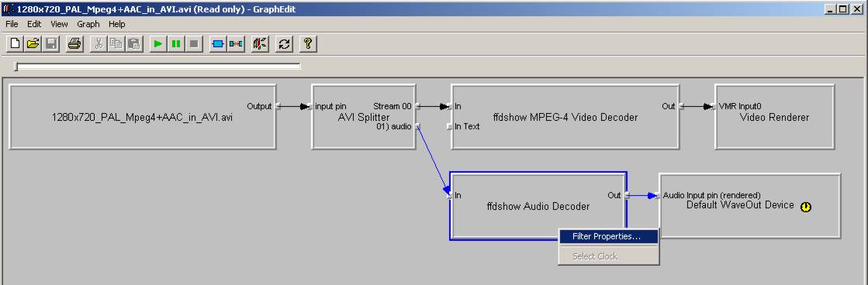
Task: Pause the graph using green Pause button
Action: [176, 43]
